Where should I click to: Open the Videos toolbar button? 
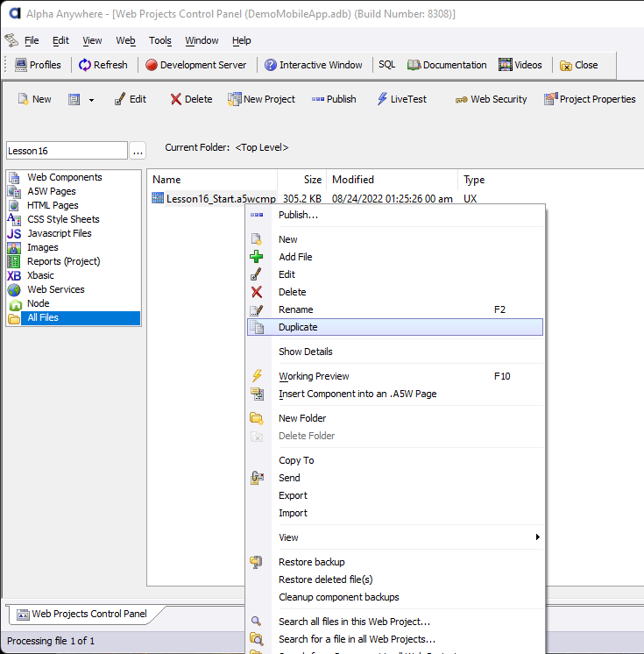tap(520, 65)
